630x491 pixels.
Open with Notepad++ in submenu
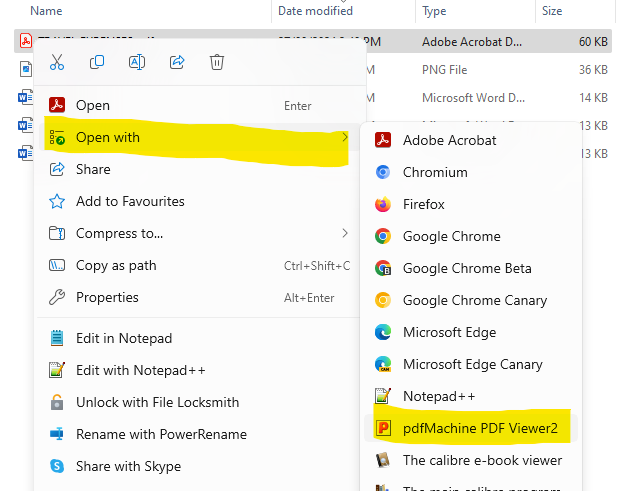click(470, 396)
